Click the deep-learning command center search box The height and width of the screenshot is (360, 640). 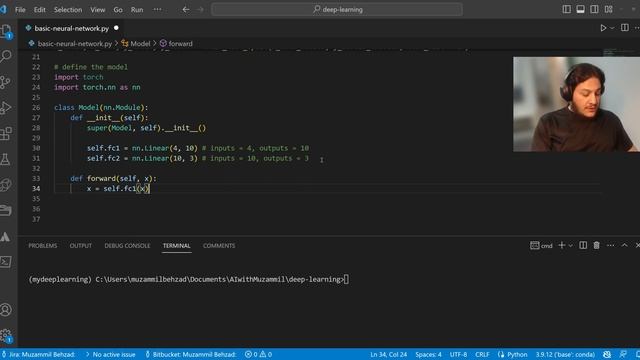pyautogui.click(x=337, y=9)
